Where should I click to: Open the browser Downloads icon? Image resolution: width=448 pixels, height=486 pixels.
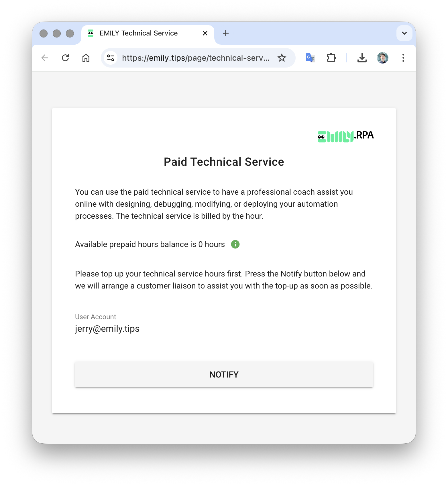click(362, 58)
